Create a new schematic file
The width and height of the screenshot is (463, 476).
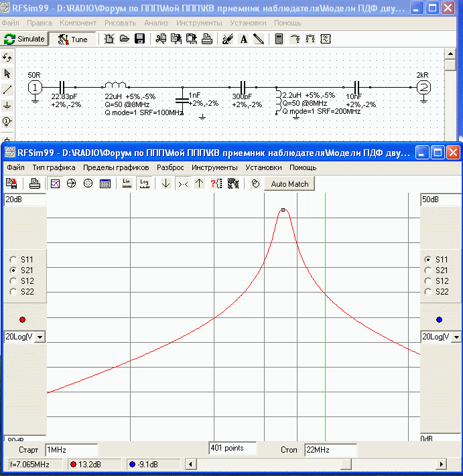coord(109,39)
